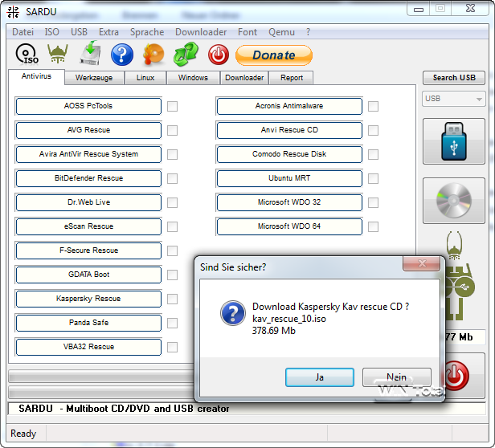The height and width of the screenshot is (448, 495).
Task: Tick the Kaspersky Rescue checkbox
Action: 172,299
